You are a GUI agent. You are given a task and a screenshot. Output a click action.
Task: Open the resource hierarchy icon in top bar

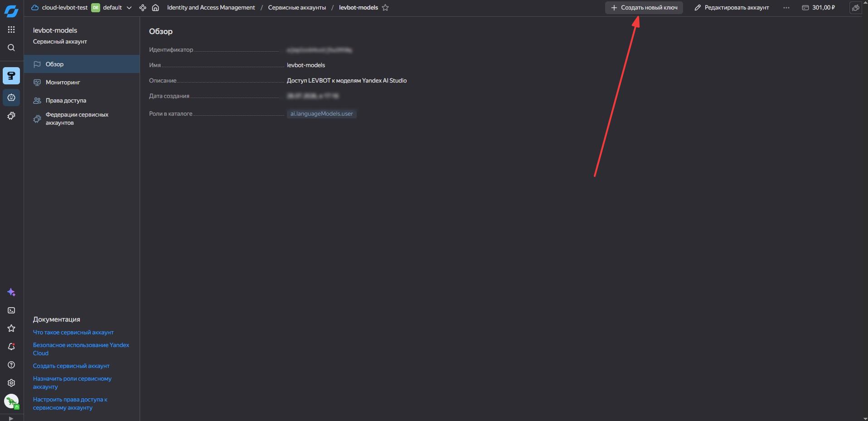coord(143,8)
